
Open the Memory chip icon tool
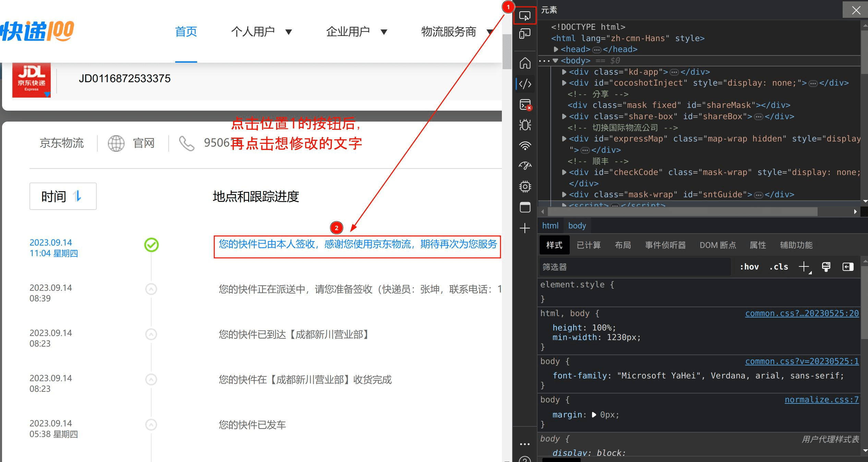coord(525,187)
